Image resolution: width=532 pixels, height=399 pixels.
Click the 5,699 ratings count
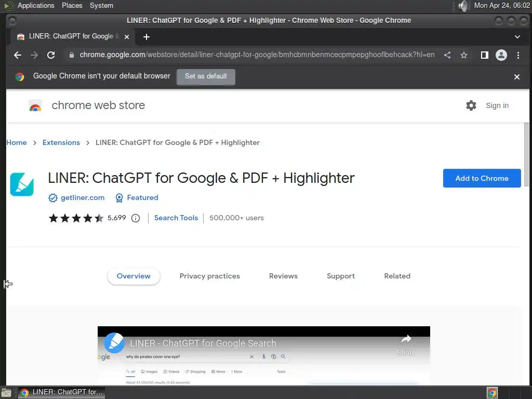[x=117, y=218]
